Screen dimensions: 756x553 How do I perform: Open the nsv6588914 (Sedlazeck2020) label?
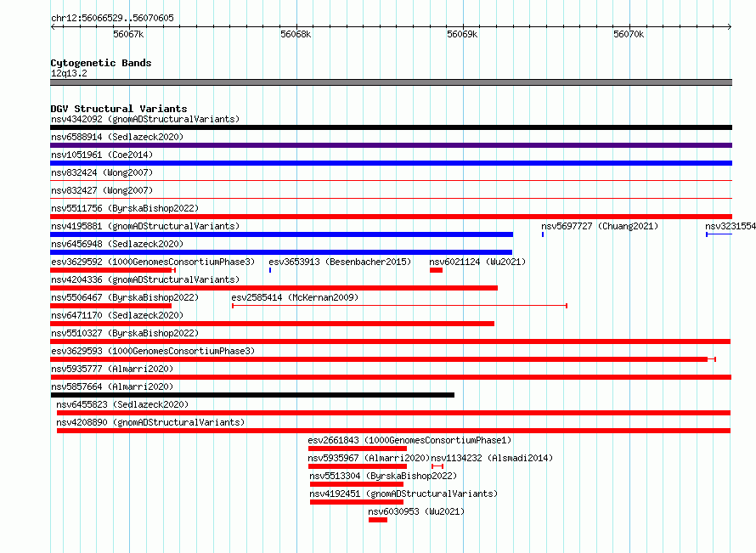tap(117, 137)
